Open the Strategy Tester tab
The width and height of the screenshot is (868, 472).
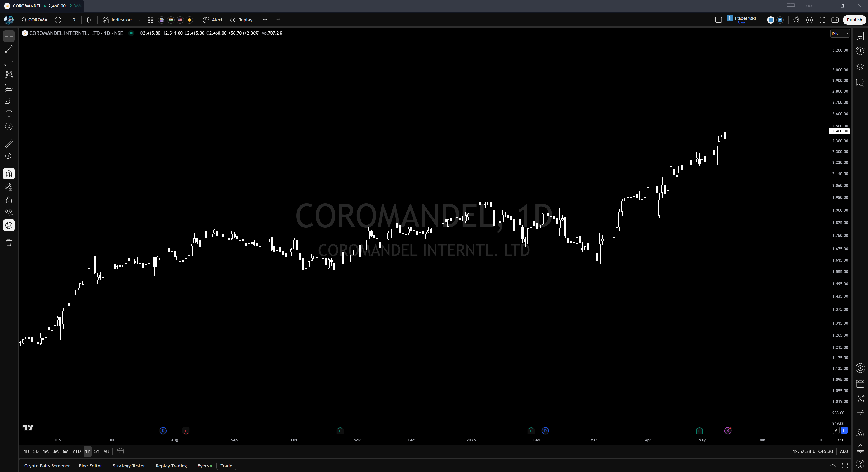point(129,466)
